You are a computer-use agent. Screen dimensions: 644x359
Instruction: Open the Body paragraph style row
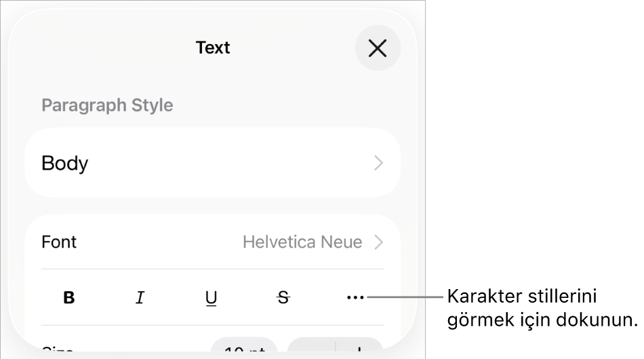(x=203, y=163)
